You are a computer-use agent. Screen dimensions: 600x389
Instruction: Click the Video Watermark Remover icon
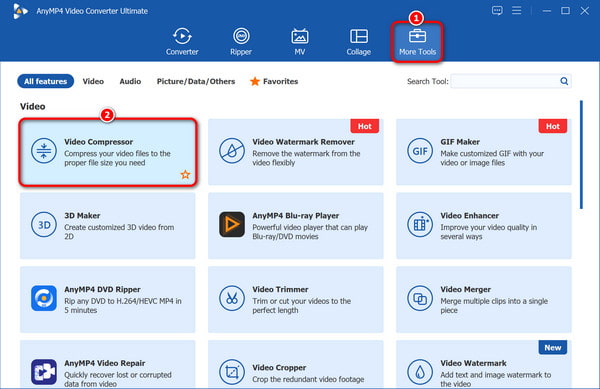pyautogui.click(x=232, y=151)
